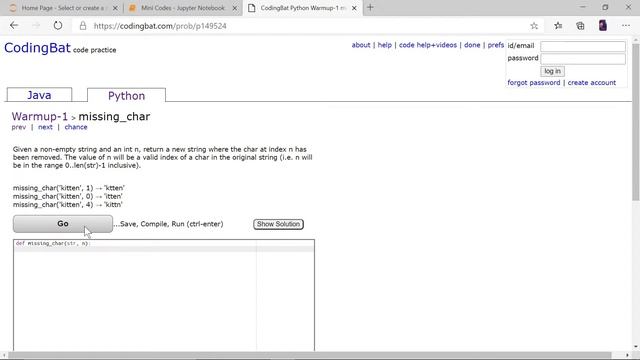Click the CodingBat logo link
The width and height of the screenshot is (640, 360).
point(37,48)
